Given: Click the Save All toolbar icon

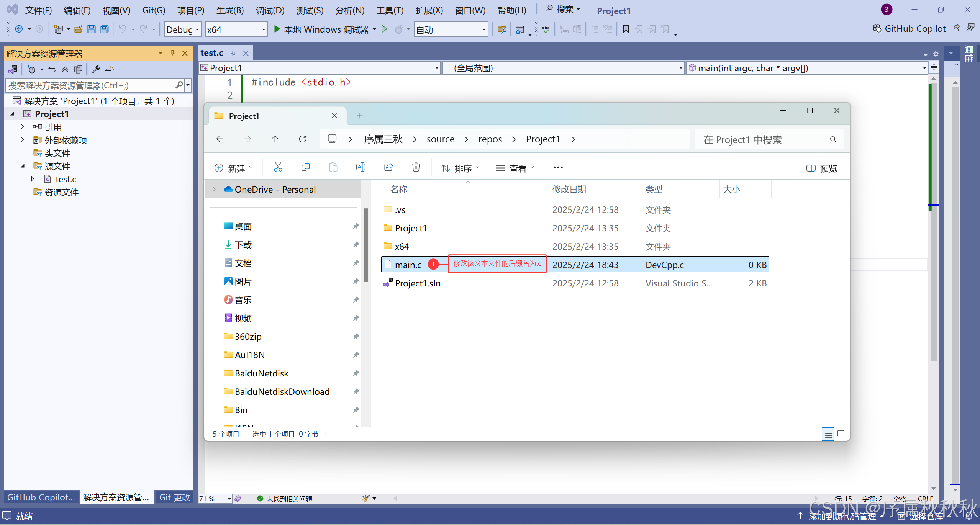Looking at the screenshot, I should (x=104, y=29).
